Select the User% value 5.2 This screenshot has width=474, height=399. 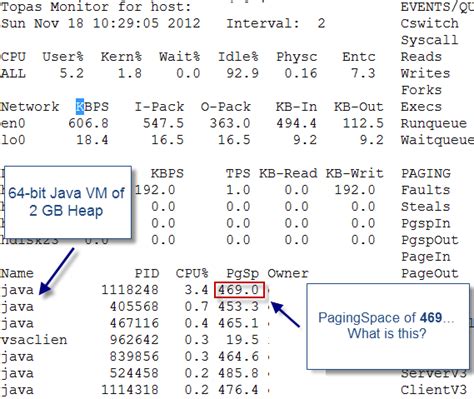(x=72, y=73)
